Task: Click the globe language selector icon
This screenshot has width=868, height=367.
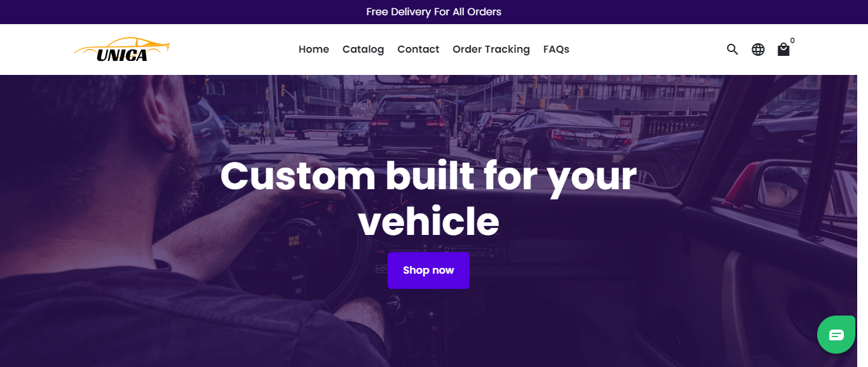Action: 758,49
